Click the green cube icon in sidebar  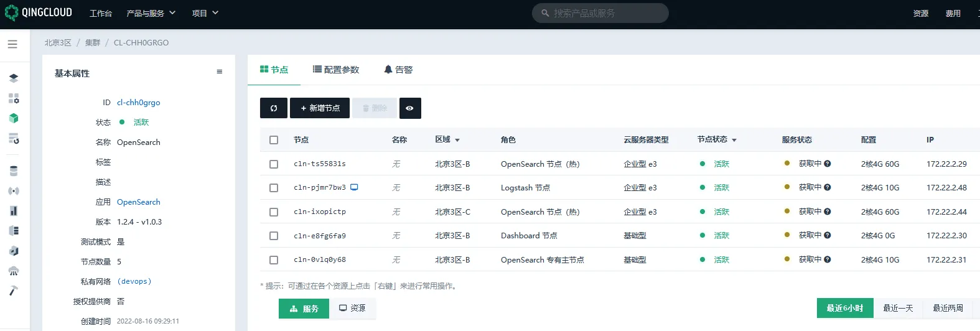pos(14,118)
